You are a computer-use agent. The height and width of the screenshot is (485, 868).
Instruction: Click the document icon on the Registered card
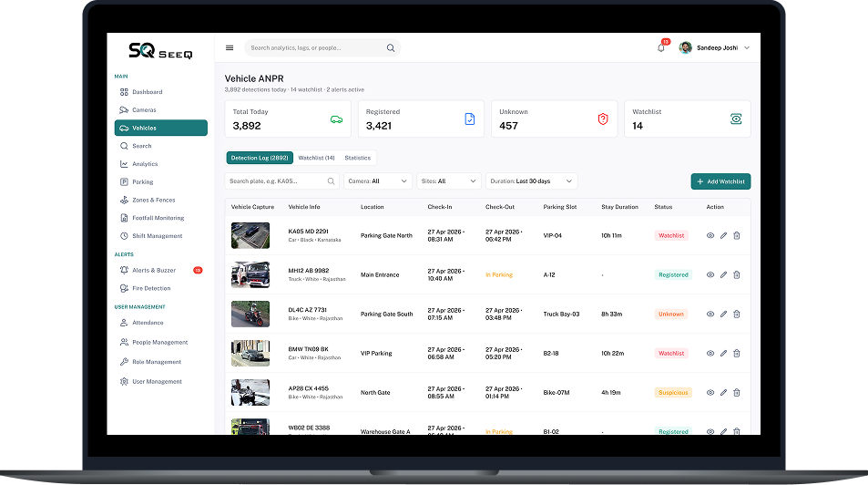(469, 119)
